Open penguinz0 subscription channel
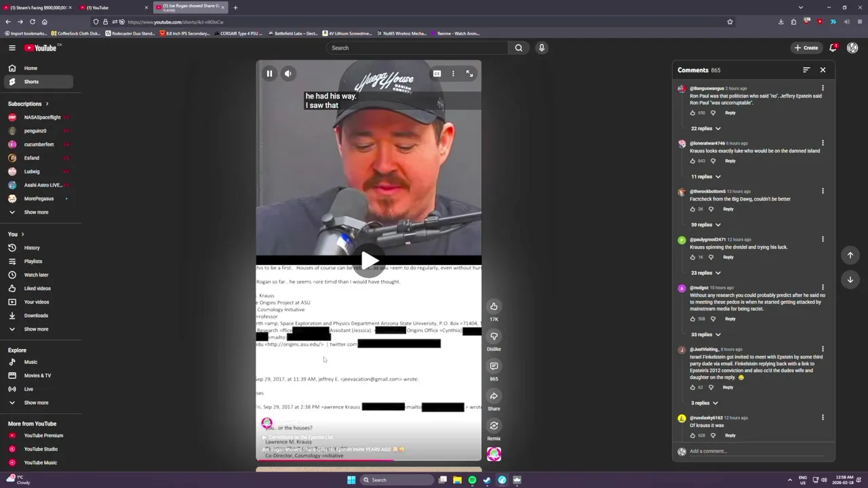Image resolution: width=868 pixels, height=488 pixels. point(39,131)
